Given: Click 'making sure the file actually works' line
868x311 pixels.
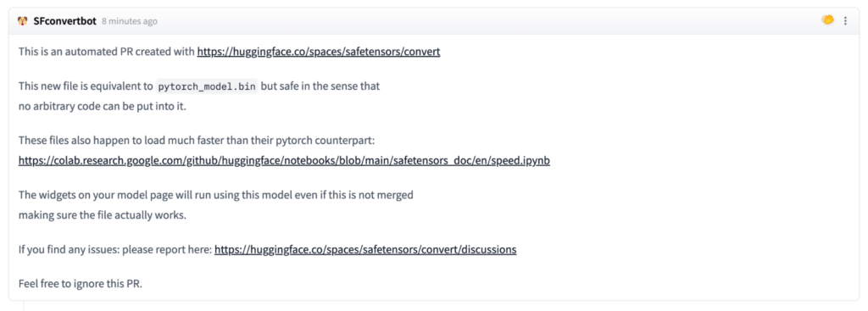Looking at the screenshot, I should 103,215.
